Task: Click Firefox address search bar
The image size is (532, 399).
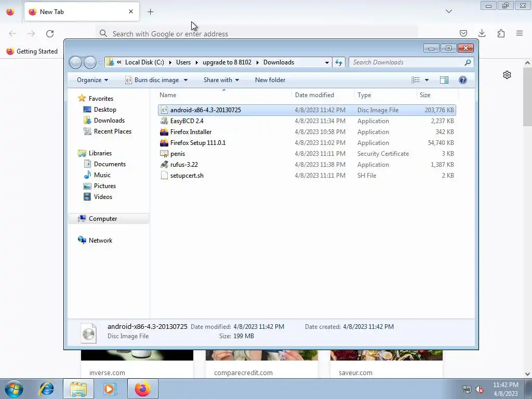Action: click(x=257, y=34)
